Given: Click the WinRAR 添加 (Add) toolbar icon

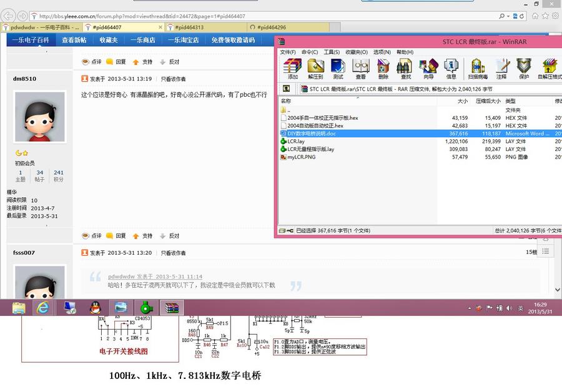Looking at the screenshot, I should [292, 68].
